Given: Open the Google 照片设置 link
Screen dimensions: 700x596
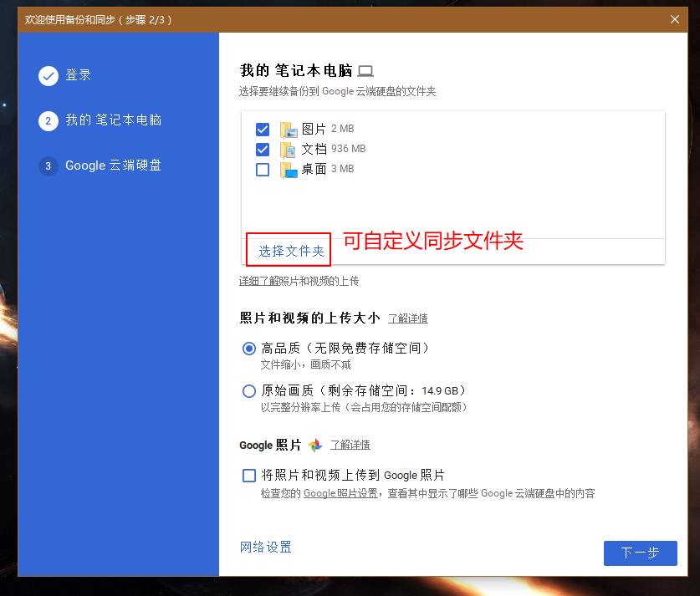Looking at the screenshot, I should tap(340, 493).
